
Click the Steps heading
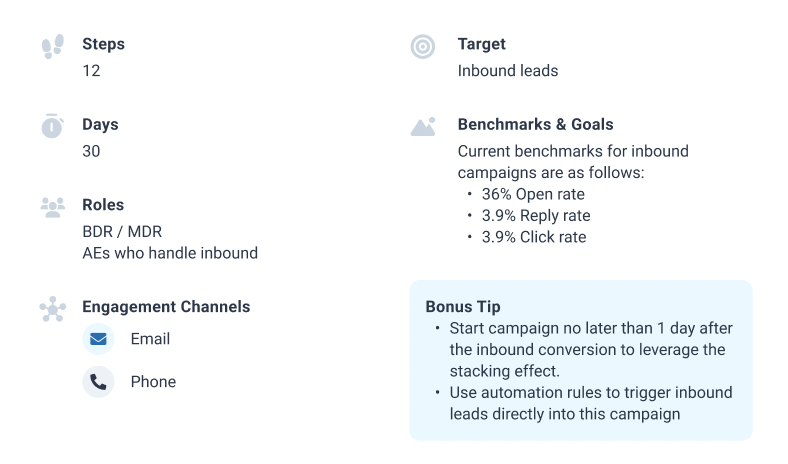pyautogui.click(x=104, y=44)
